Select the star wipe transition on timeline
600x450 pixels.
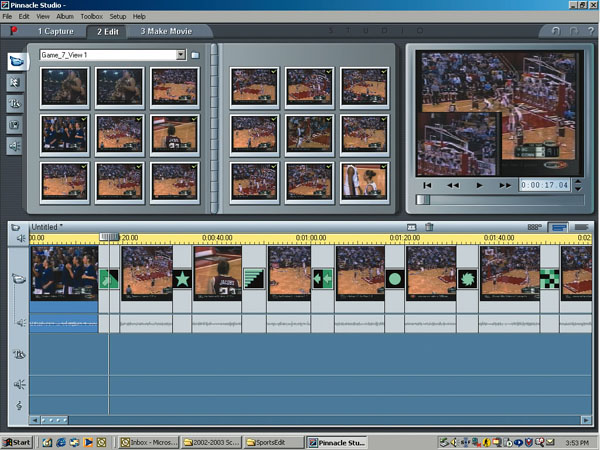click(182, 279)
